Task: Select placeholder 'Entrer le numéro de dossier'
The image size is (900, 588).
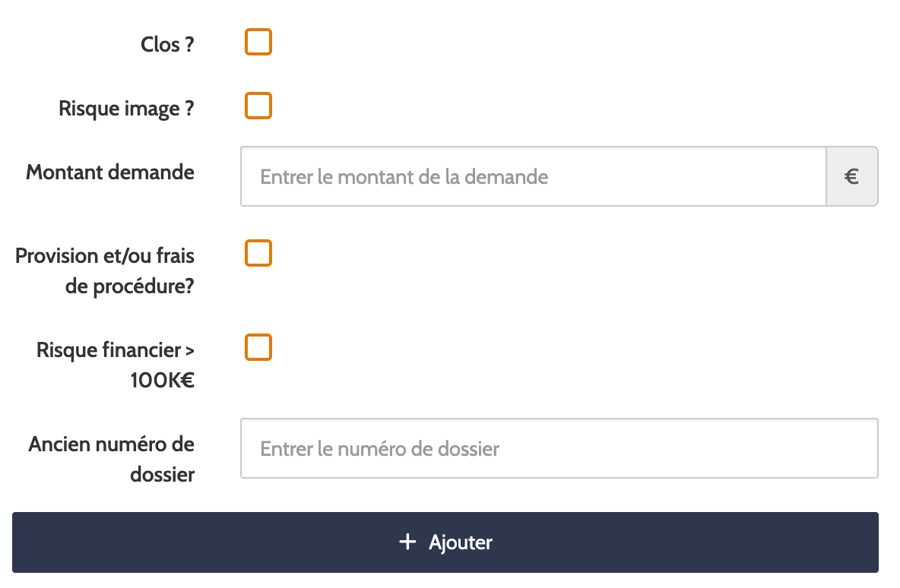Action: click(x=379, y=449)
